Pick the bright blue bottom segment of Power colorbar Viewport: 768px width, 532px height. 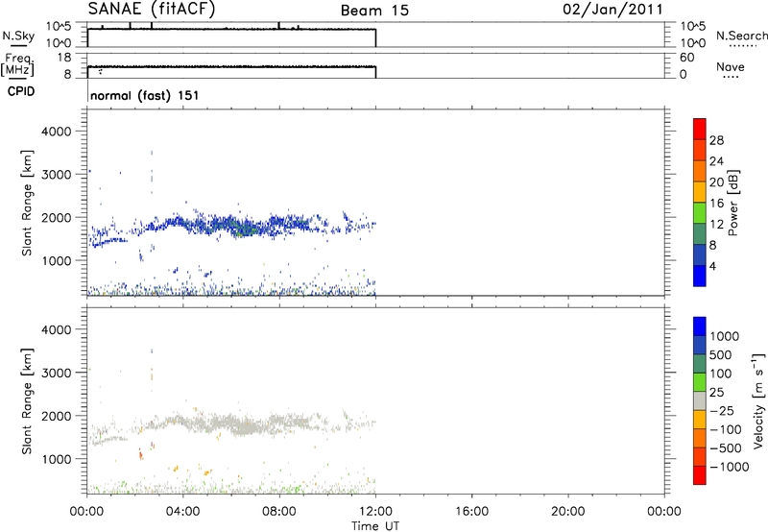point(700,276)
